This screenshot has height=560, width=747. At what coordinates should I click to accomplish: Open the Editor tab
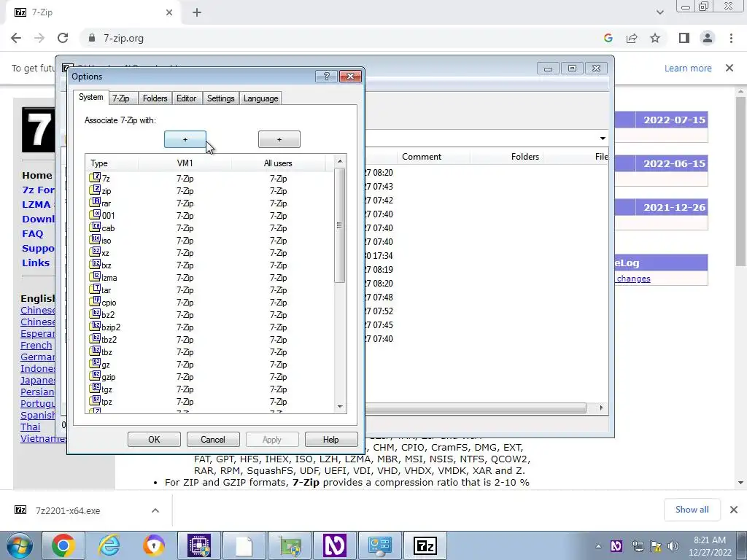pyautogui.click(x=186, y=98)
